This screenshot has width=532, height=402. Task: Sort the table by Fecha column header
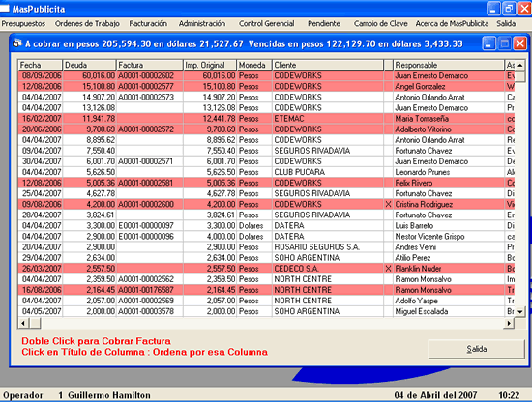click(x=41, y=65)
